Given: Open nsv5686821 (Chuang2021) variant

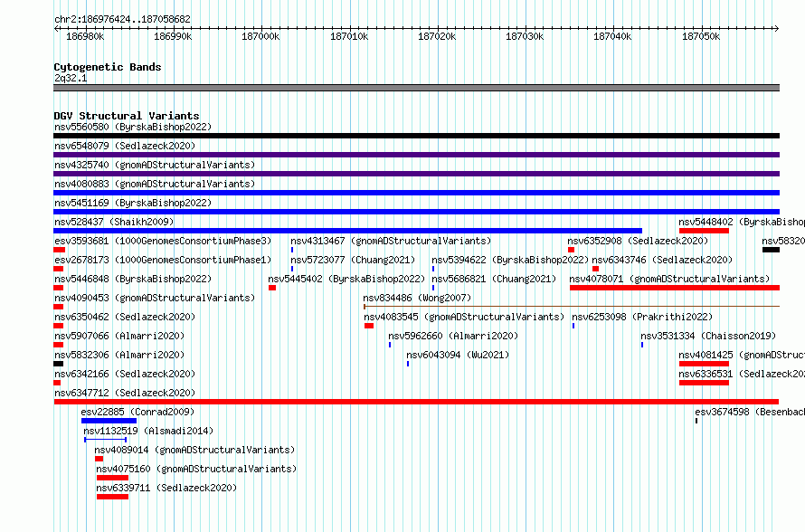Looking at the screenshot, I should tap(494, 279).
